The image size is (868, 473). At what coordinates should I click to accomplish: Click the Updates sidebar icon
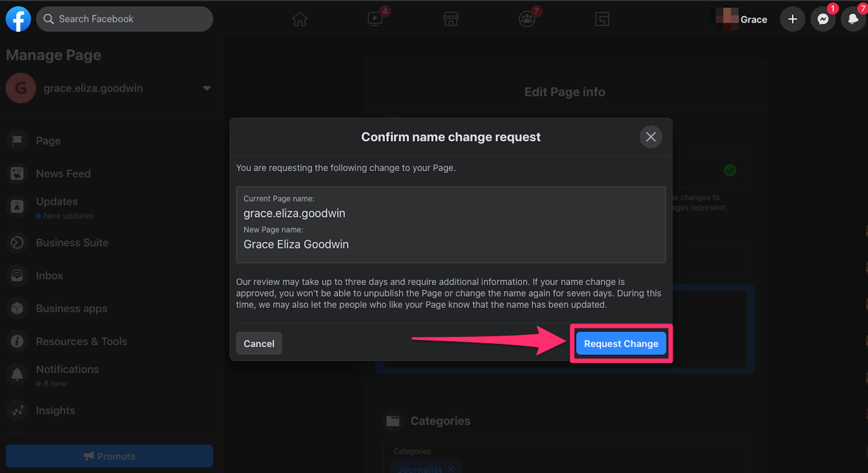[17, 207]
